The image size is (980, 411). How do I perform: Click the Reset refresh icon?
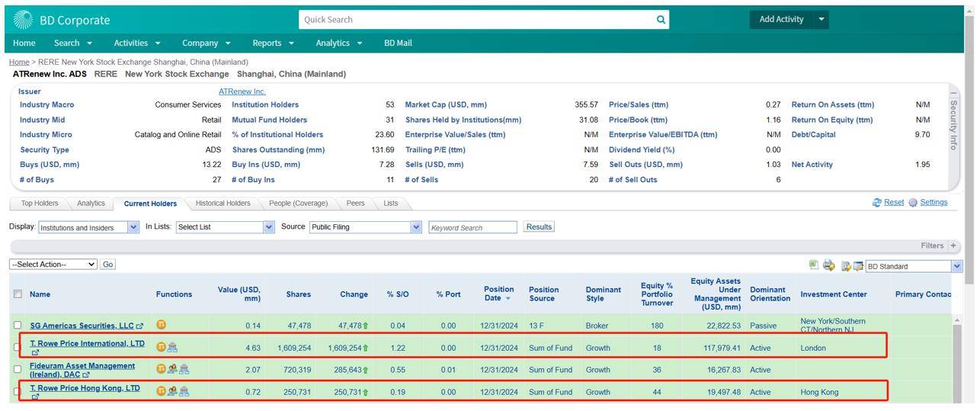[x=878, y=203]
